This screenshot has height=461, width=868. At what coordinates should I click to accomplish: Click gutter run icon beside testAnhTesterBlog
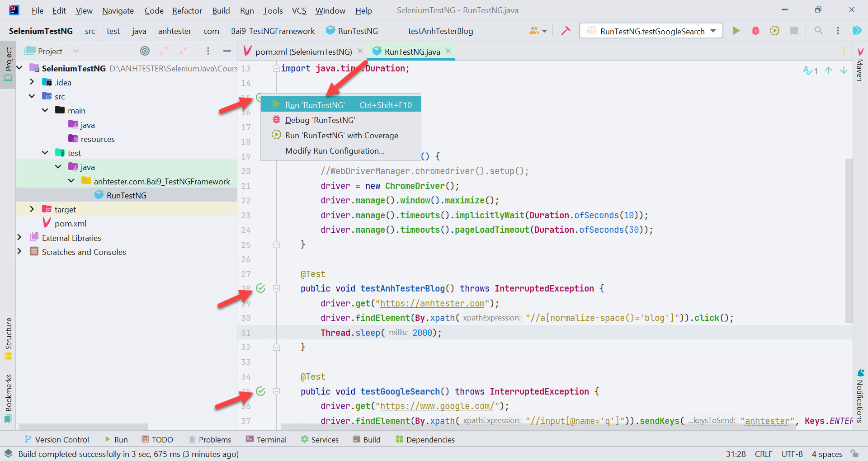(x=261, y=288)
